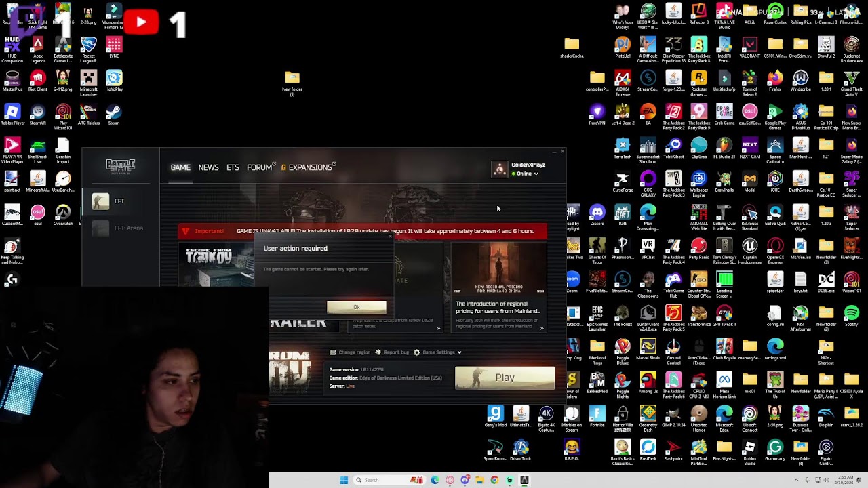The image size is (868, 488).
Task: Select the HoYoPlay desktop icon
Action: [114, 81]
